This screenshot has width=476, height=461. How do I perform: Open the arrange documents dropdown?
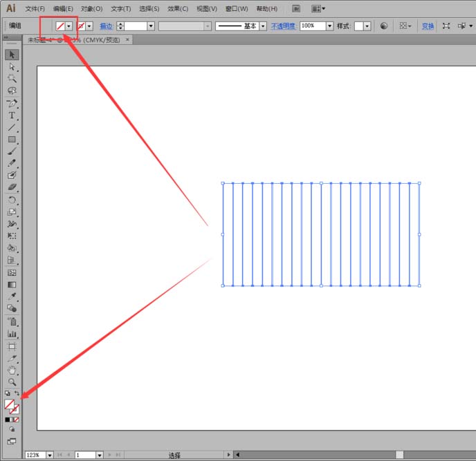coord(318,8)
